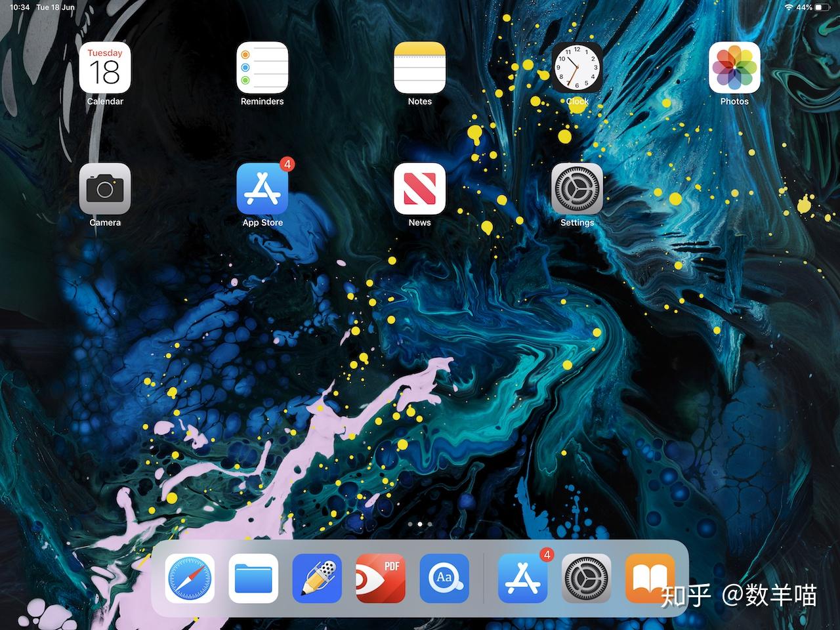Open Notability from the dock
This screenshot has width=840, height=630.
[x=317, y=578]
